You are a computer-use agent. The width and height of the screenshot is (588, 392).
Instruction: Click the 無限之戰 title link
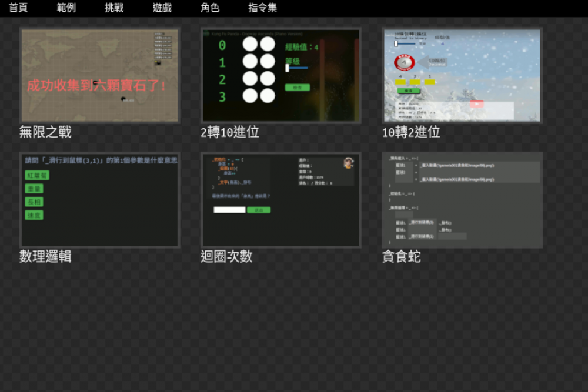coord(45,132)
